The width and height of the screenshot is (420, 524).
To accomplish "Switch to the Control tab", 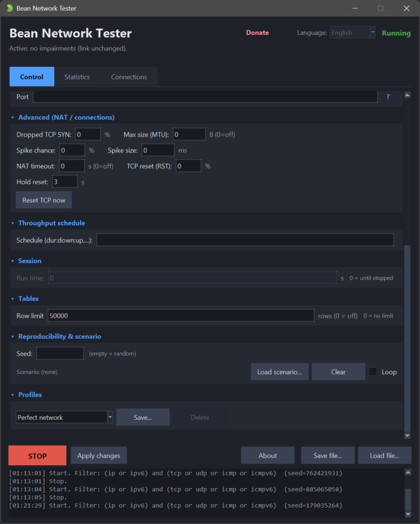I will pyautogui.click(x=32, y=77).
